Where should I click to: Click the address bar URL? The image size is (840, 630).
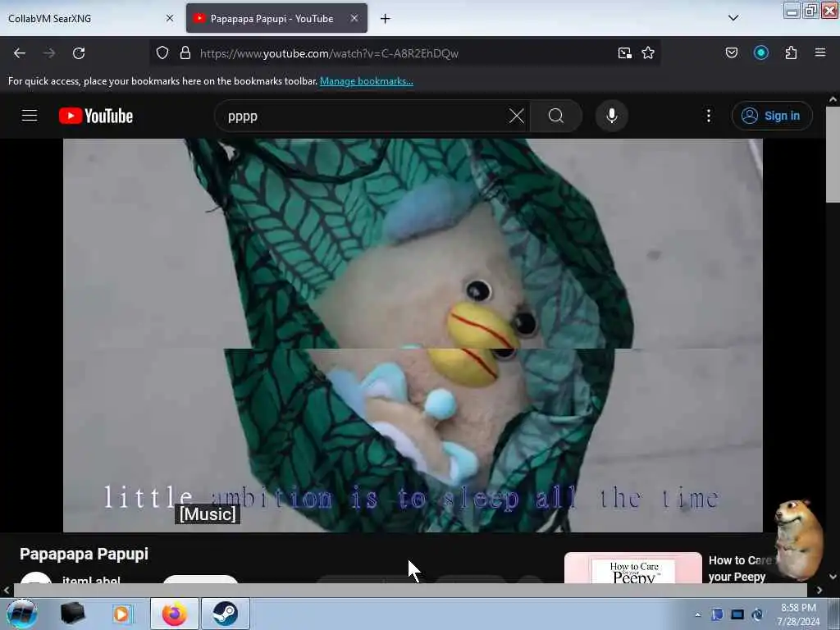[x=329, y=53]
